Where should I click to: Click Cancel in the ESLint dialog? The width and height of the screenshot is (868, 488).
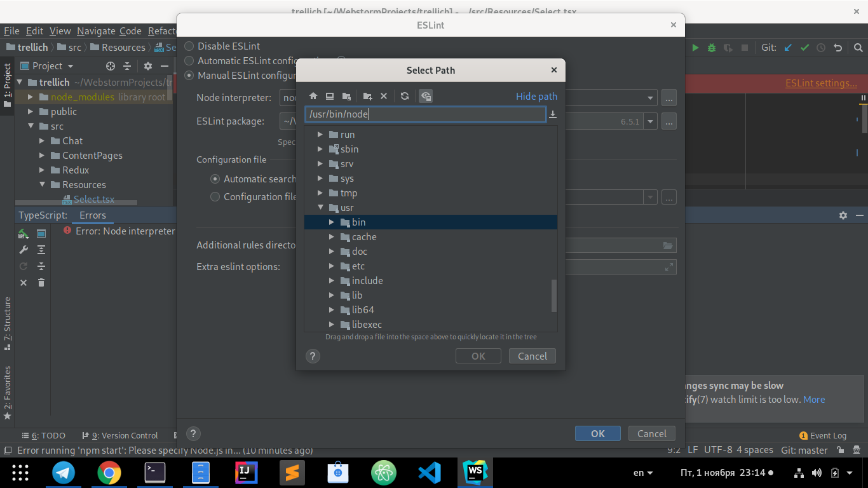pos(652,433)
